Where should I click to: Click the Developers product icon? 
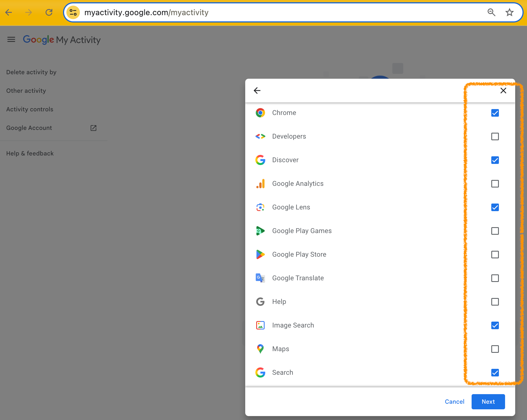click(260, 136)
